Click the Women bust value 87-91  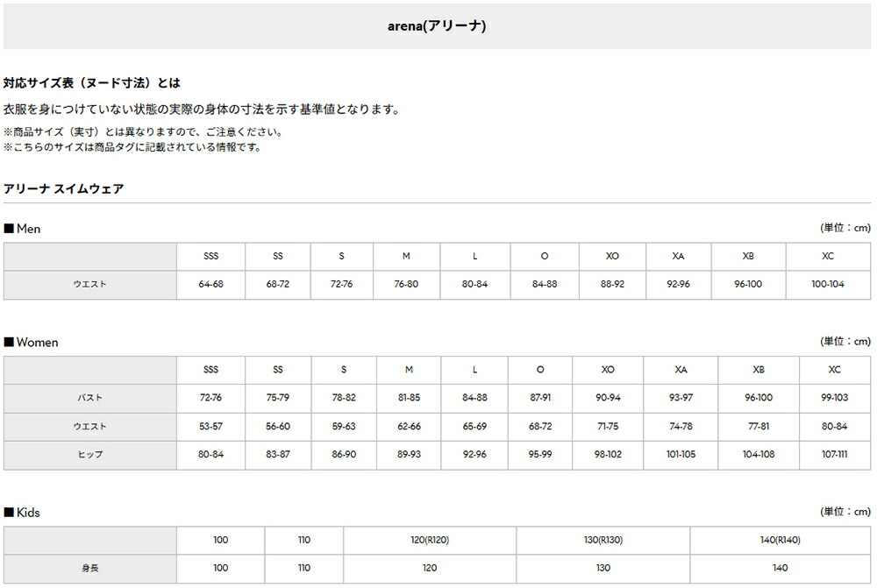(x=540, y=398)
